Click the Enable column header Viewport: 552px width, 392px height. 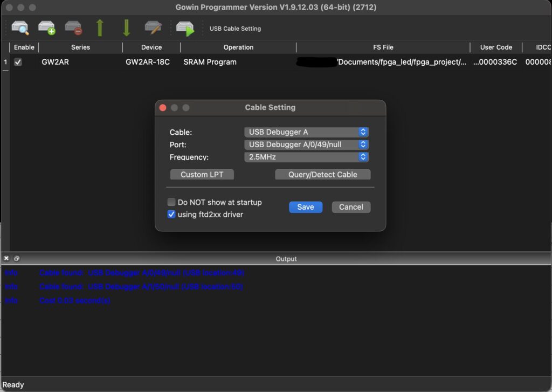tap(24, 47)
